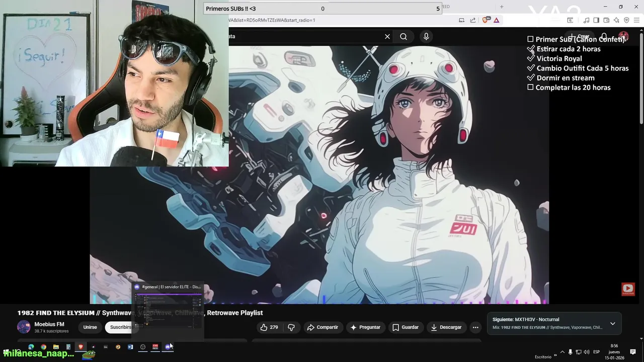Expand the Siguiente mix playlist chevron
The image size is (644, 362).
click(613, 323)
